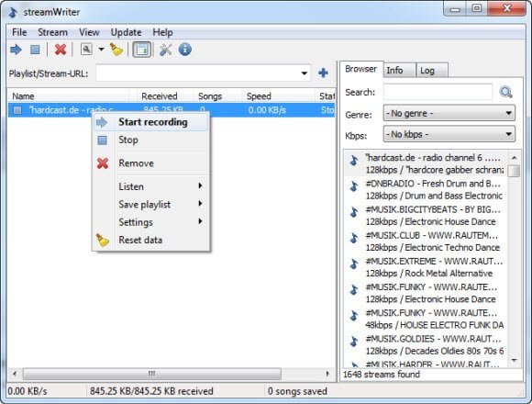Click the stream browser scroll up arrow
This screenshot has width=532, height=404.
click(x=515, y=158)
